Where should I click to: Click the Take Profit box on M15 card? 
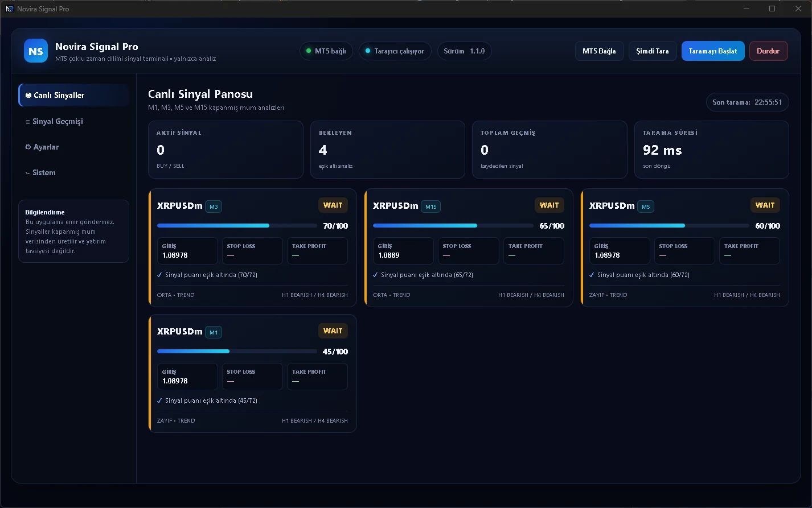(x=534, y=251)
